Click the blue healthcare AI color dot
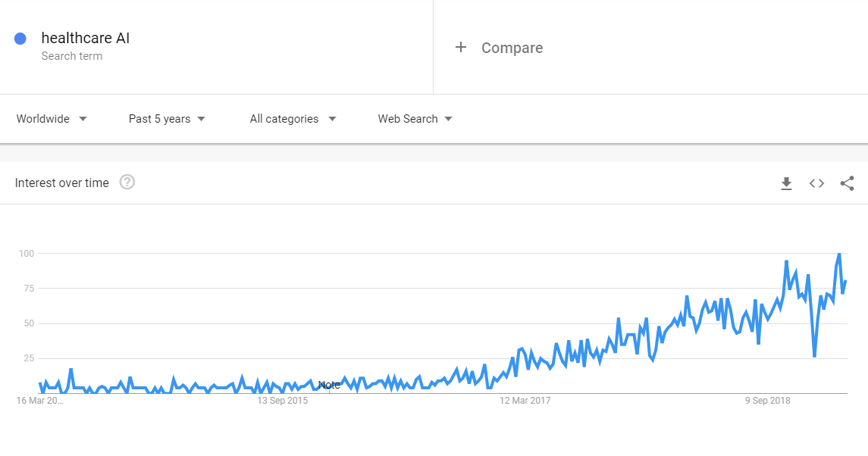The width and height of the screenshot is (868, 456). 20,38
